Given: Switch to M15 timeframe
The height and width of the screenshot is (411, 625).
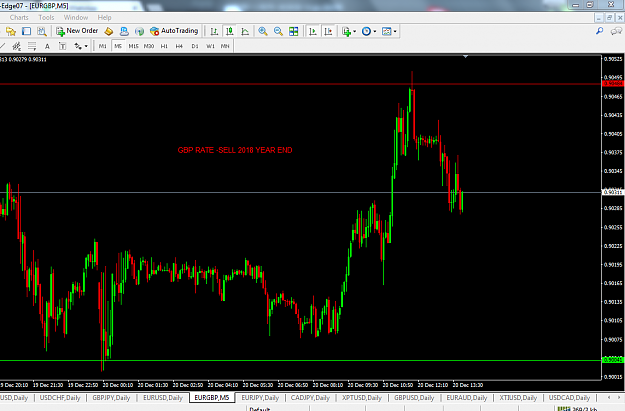Looking at the screenshot, I should (133, 46).
